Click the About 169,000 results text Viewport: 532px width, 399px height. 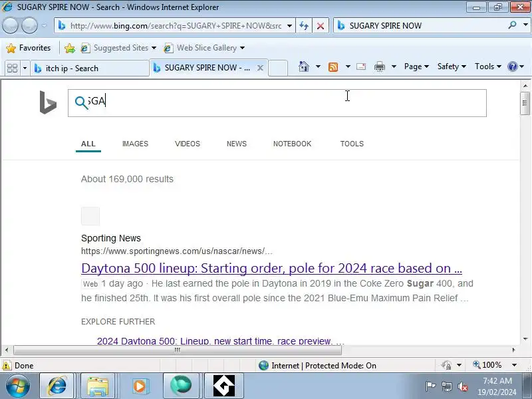click(127, 179)
